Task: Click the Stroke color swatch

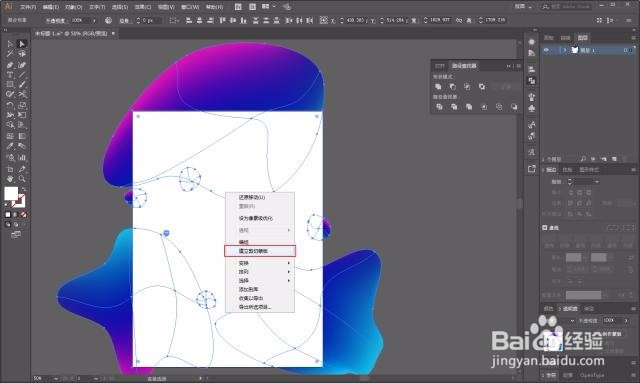Action: point(19,201)
